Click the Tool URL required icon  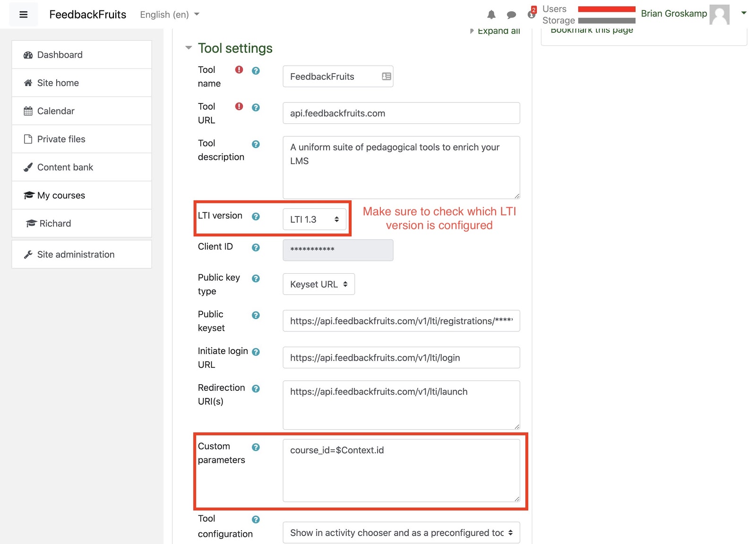tap(239, 106)
